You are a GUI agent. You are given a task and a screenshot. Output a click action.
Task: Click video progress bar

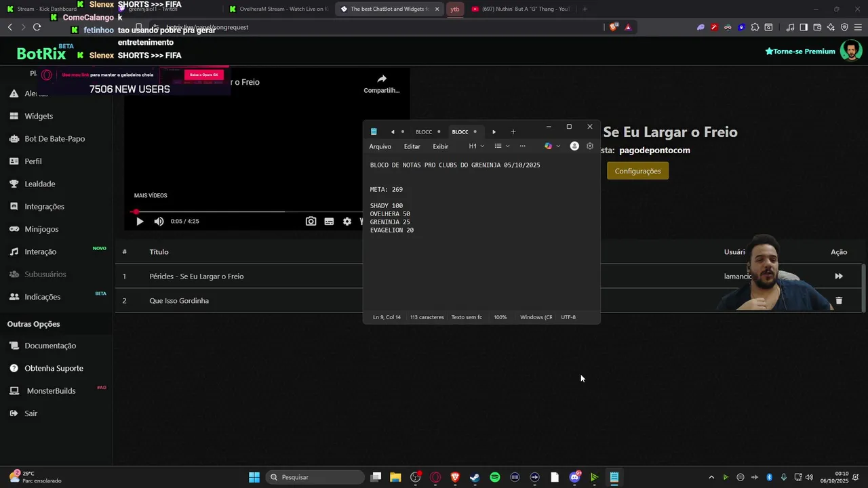coord(248,211)
